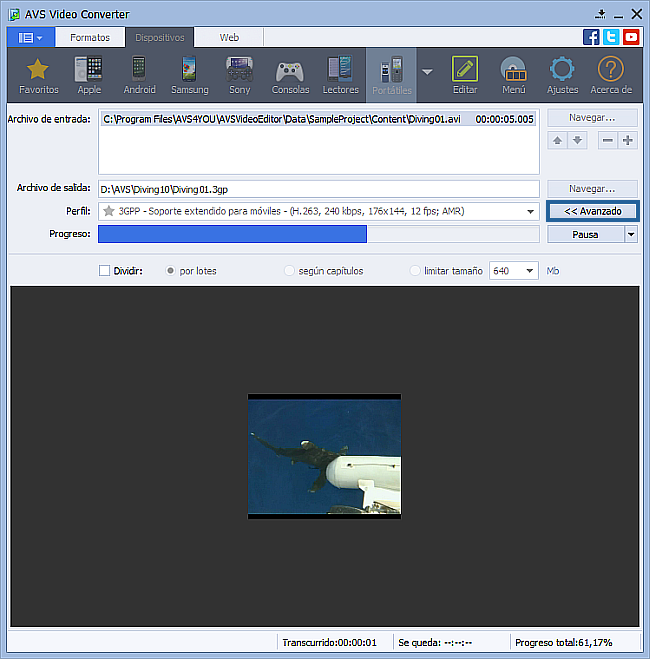Select the 'según capítulos' radio option
This screenshot has width=650, height=659.
(290, 271)
